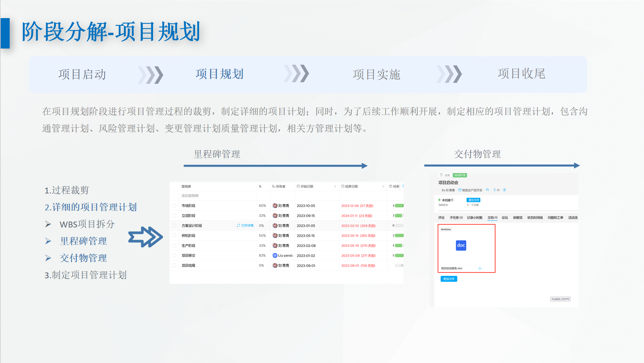Click the 附加文件 button
644x363 pixels.
(x=449, y=279)
